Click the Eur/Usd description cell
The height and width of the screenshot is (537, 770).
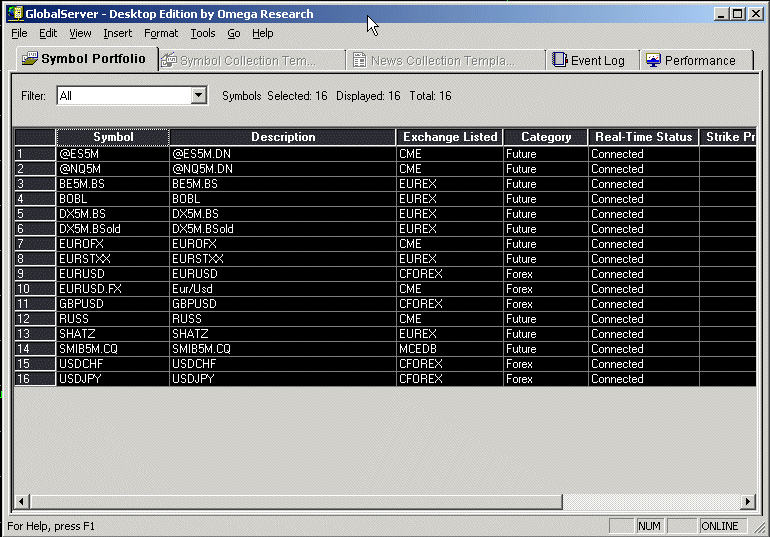[283, 289]
